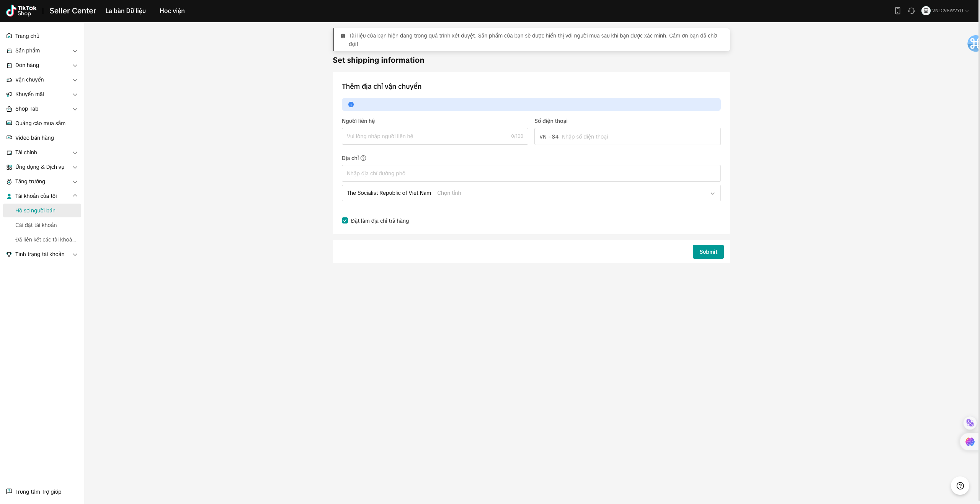Open the floating help question-mark button

[x=960, y=486]
